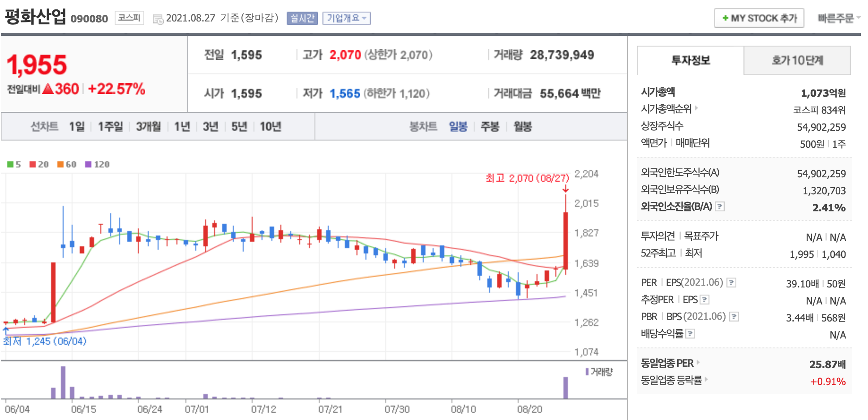Click the +0.91% 동일업종 등락률 value

coord(828,381)
